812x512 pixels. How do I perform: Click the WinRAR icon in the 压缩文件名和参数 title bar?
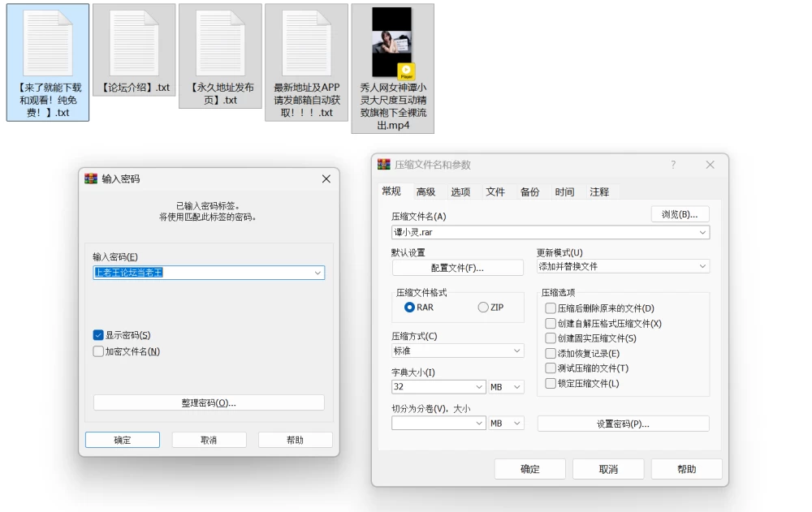click(384, 165)
